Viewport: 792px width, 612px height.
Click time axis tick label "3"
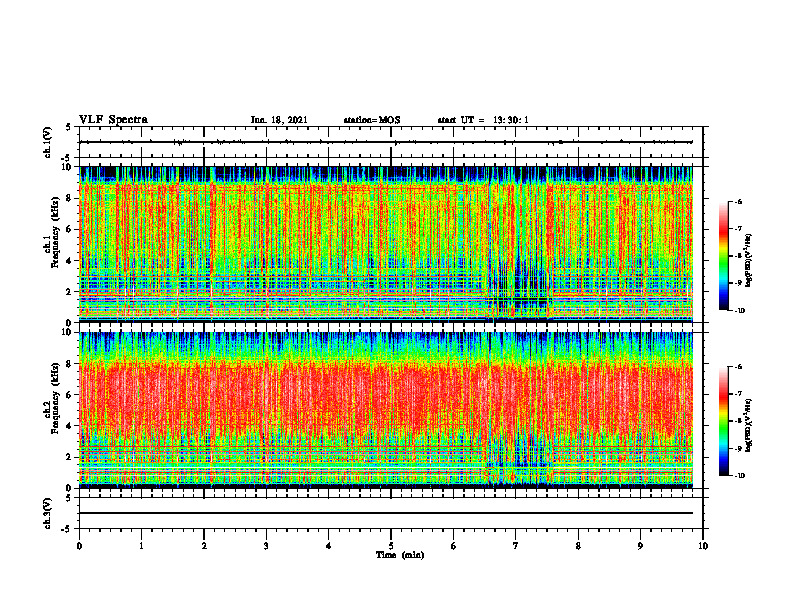click(x=266, y=546)
